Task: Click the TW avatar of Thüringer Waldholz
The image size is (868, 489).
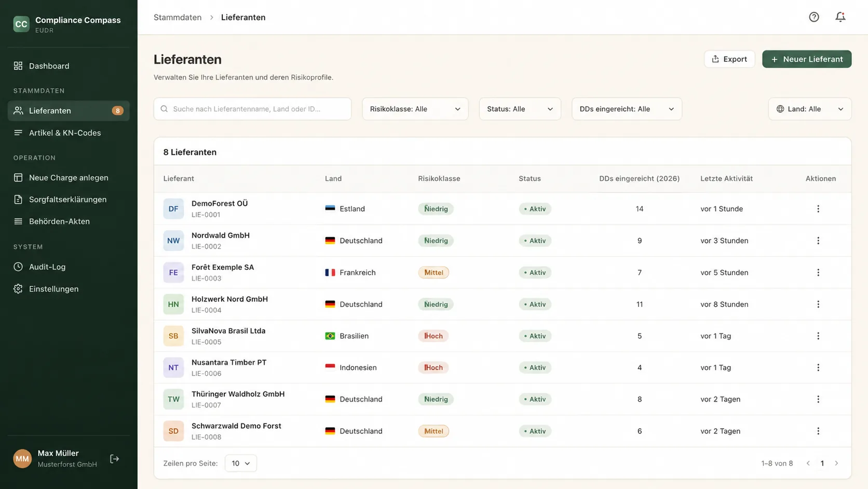Action: pyautogui.click(x=173, y=399)
